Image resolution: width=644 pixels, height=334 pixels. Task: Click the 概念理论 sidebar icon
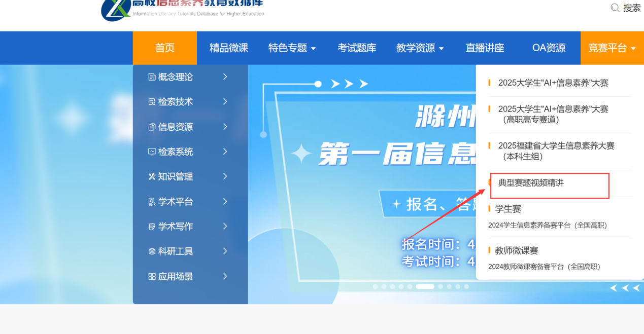coord(152,77)
